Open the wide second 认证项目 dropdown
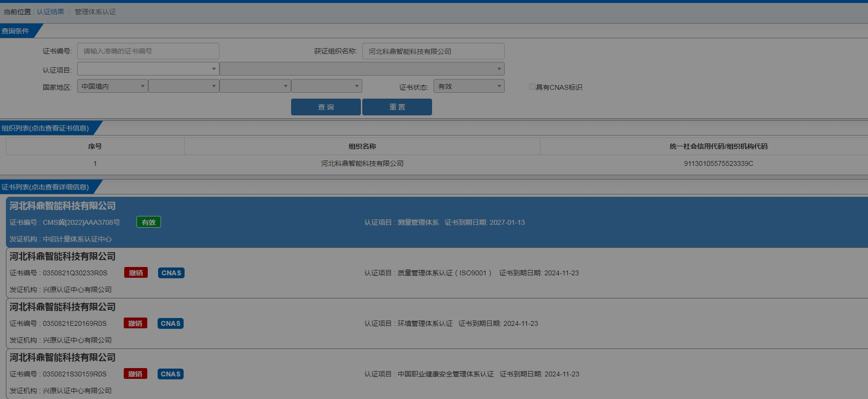 [x=362, y=69]
